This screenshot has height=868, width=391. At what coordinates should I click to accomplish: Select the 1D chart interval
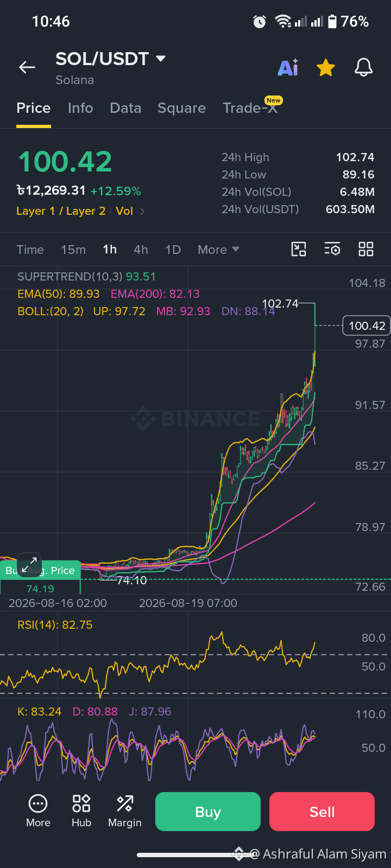point(173,250)
